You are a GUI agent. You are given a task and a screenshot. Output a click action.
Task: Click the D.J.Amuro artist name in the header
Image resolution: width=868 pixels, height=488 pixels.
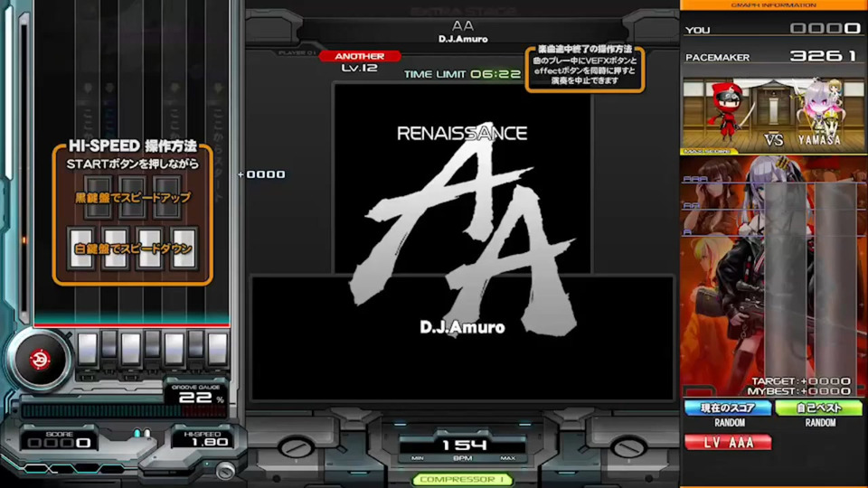click(463, 39)
